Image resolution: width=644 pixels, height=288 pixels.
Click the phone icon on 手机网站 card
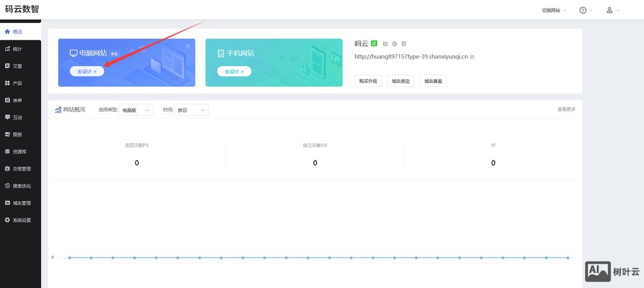(x=221, y=54)
